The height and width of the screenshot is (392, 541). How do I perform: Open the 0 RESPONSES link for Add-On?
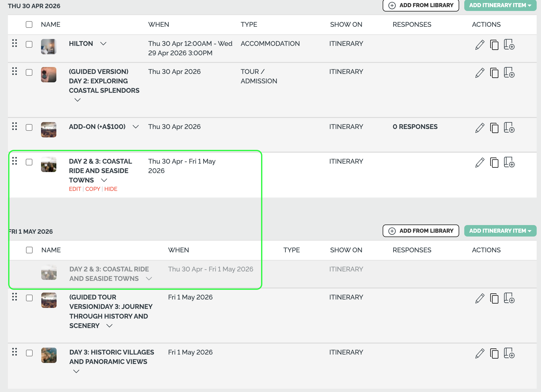[415, 127]
